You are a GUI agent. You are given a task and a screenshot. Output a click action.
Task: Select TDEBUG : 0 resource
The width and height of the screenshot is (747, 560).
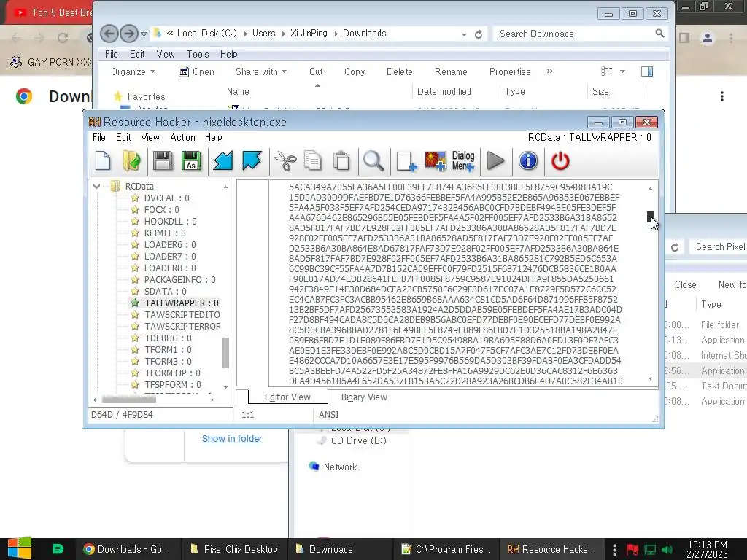[168, 338]
